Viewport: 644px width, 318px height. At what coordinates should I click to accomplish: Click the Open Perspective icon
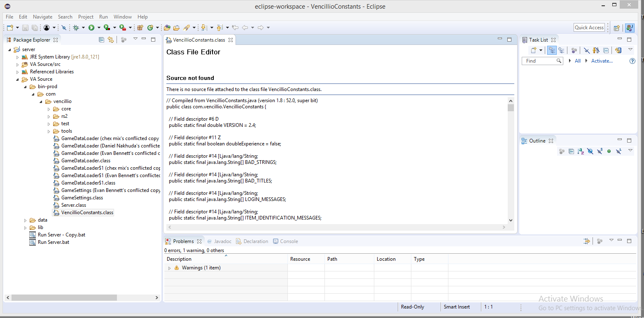pyautogui.click(x=616, y=28)
